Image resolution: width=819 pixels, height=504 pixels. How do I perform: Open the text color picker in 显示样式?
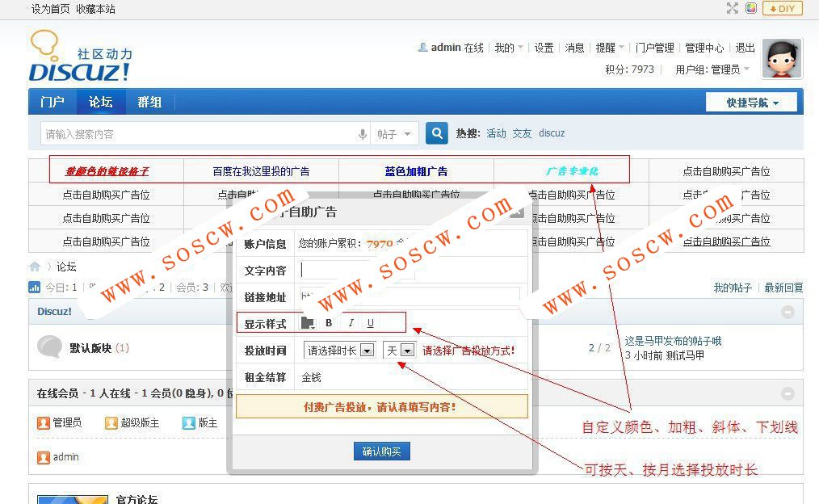[308, 323]
